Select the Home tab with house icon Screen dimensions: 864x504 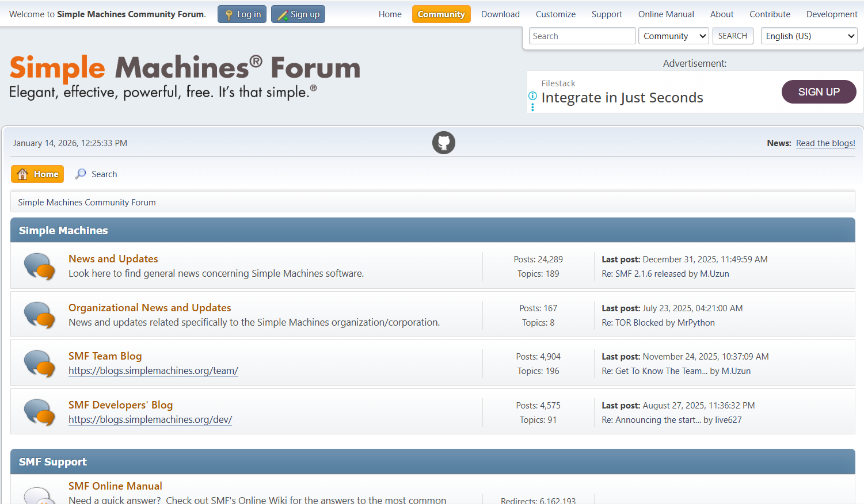point(37,174)
